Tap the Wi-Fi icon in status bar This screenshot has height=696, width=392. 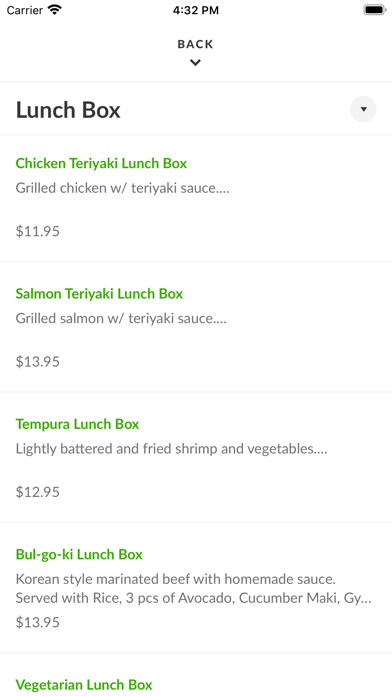point(55,10)
